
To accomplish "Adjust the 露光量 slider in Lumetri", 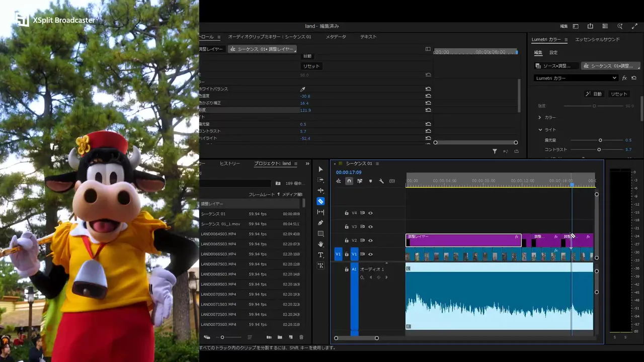I will [x=600, y=140].
